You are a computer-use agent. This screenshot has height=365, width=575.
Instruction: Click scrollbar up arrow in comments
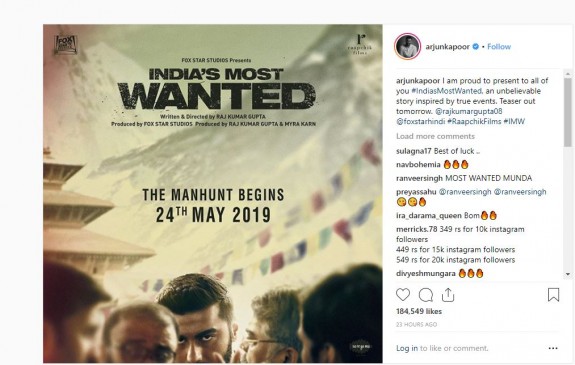pyautogui.click(x=568, y=73)
